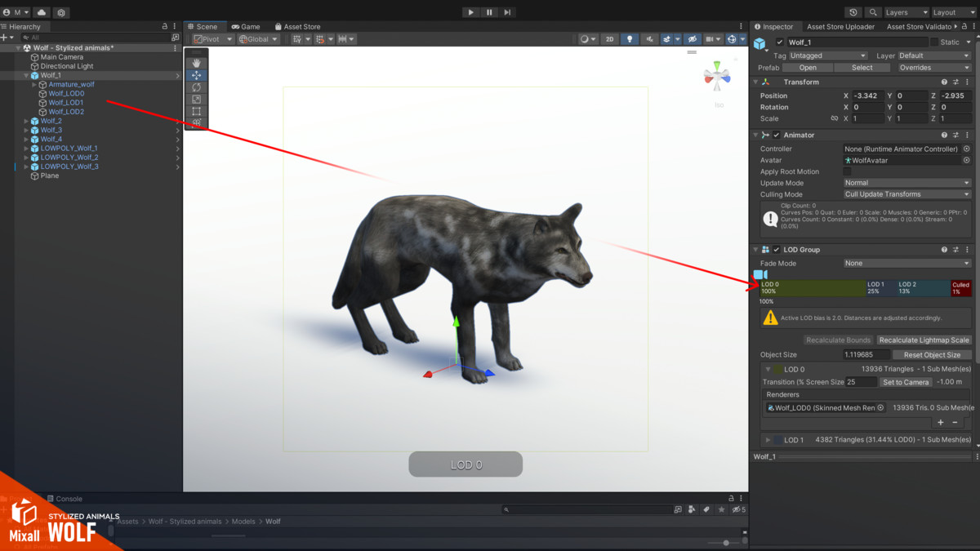Toggle scene audio button
980x551 pixels.
pyautogui.click(x=650, y=39)
